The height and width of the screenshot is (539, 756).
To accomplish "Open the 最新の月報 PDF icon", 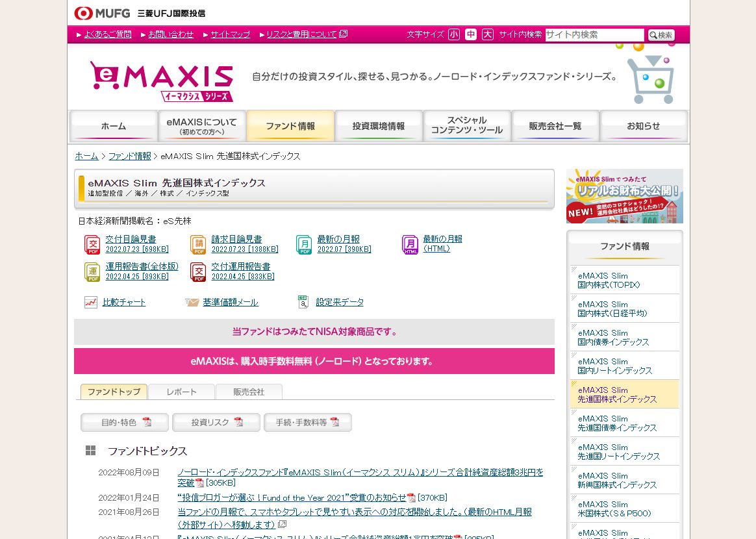I will tap(304, 244).
